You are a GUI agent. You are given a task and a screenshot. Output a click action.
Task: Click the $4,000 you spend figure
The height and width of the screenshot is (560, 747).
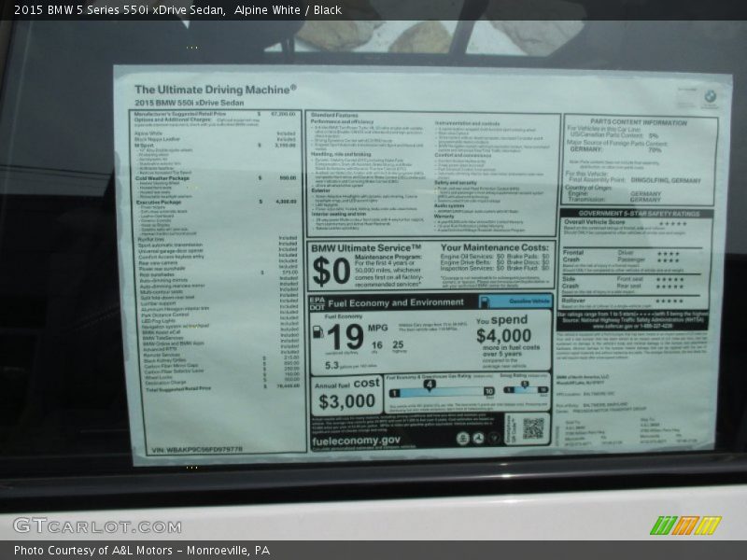point(503,336)
